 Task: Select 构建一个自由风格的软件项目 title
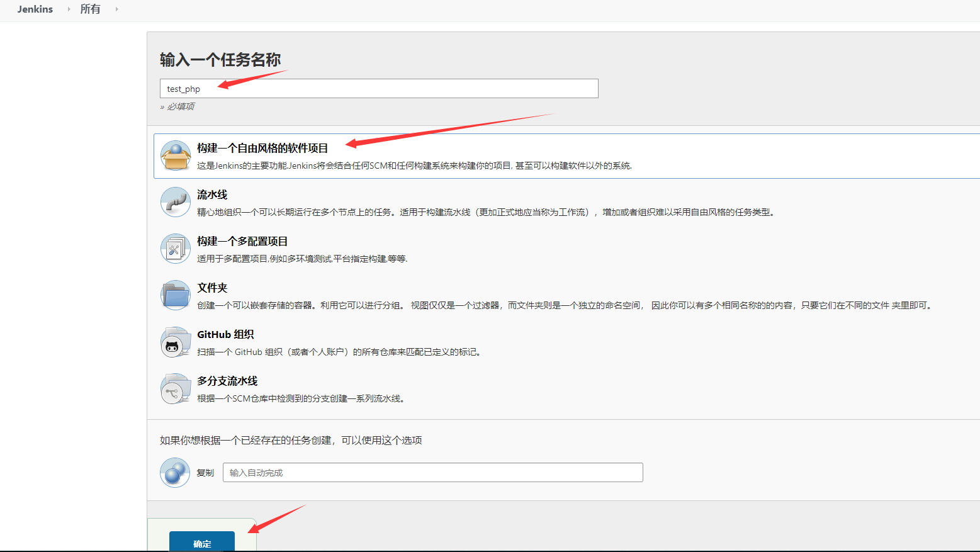pos(262,148)
